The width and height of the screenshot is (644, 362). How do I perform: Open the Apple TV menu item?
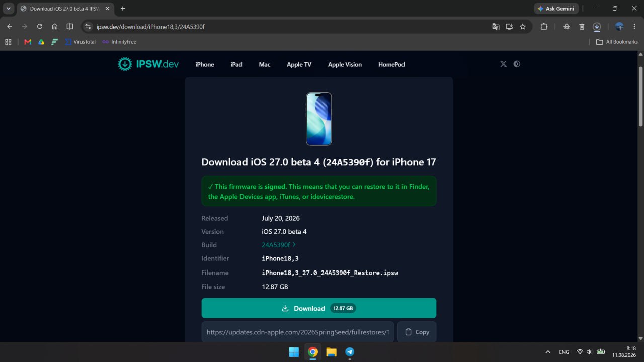[299, 64]
